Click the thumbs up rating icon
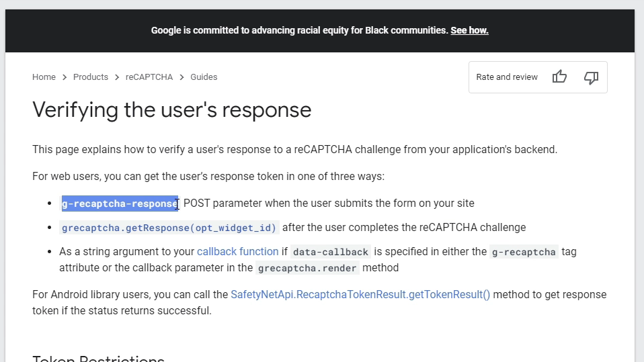The image size is (644, 362). (559, 77)
